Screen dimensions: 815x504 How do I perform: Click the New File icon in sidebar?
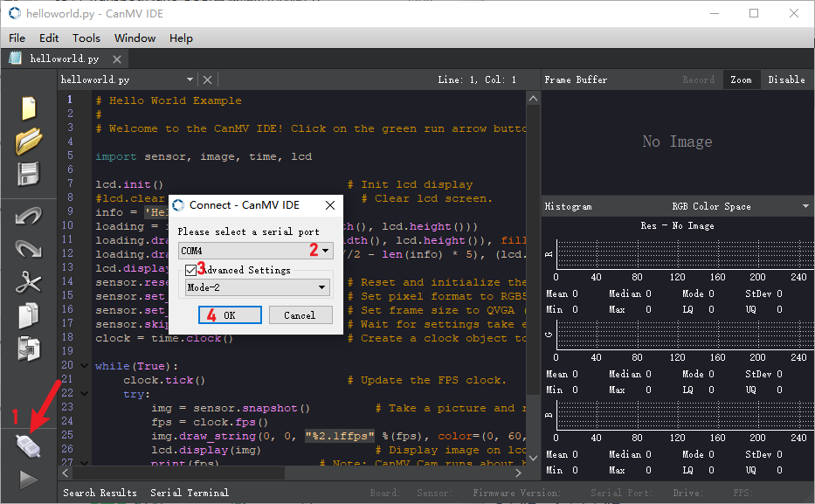pyautogui.click(x=29, y=108)
